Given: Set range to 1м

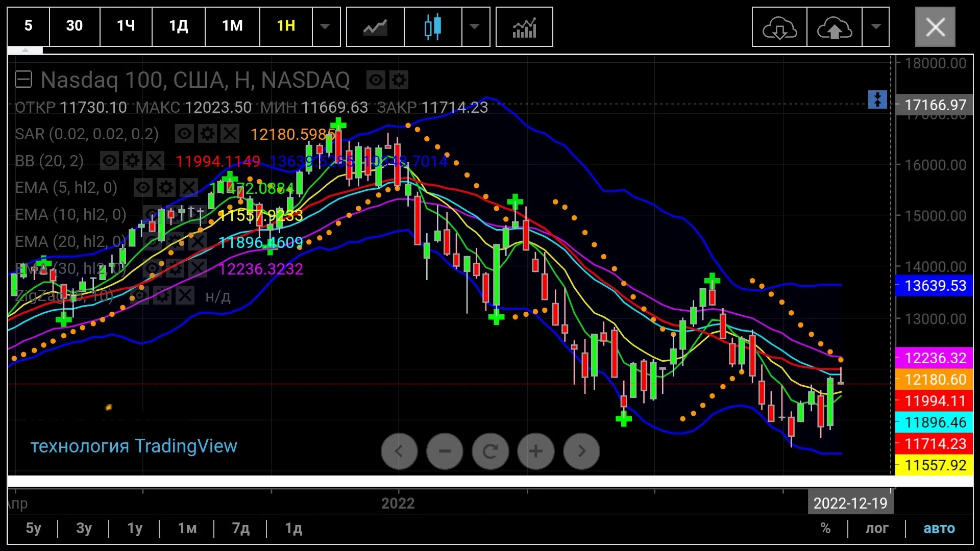Looking at the screenshot, I should 187,529.
